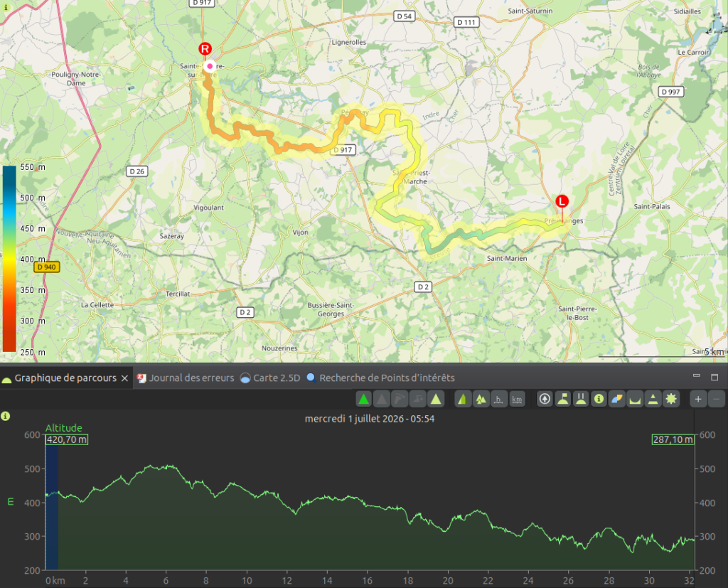Click the Vijon town label
The height and width of the screenshot is (588, 728).
tap(301, 232)
